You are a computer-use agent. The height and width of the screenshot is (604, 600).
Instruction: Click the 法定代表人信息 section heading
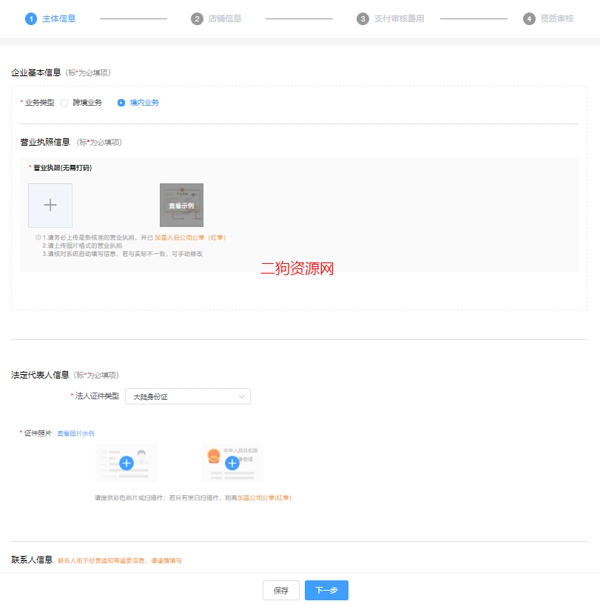click(40, 375)
